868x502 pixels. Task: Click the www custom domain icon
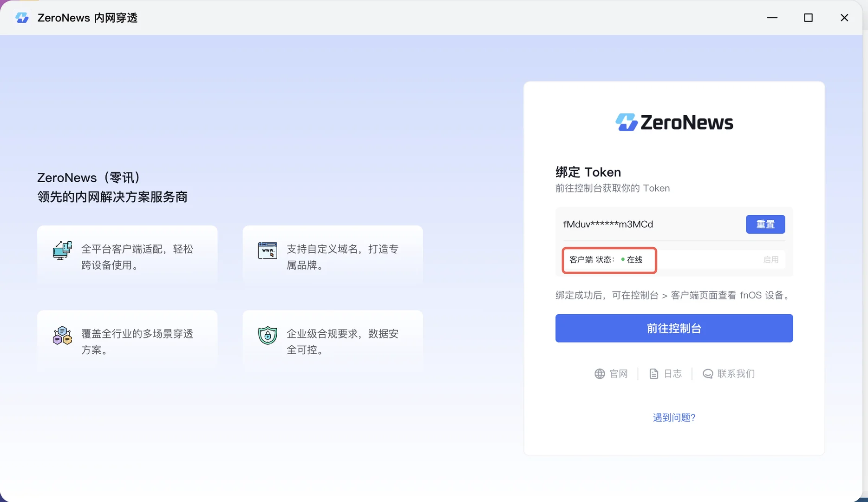coord(268,251)
